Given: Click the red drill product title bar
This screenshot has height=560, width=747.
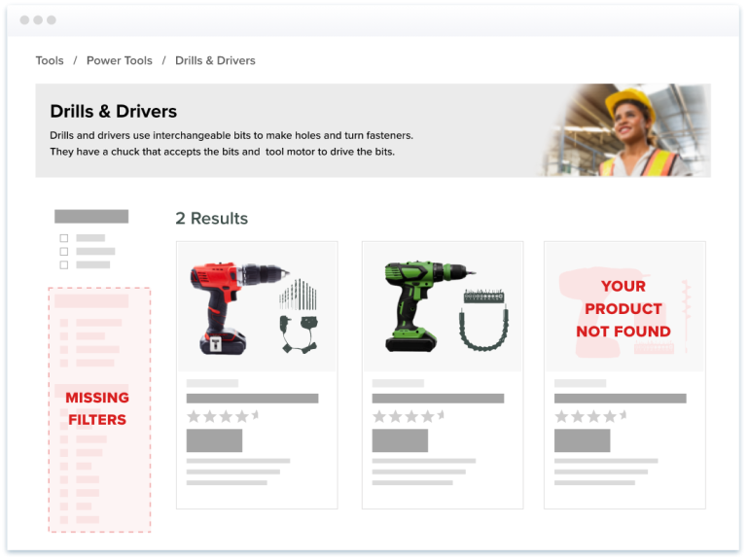Looking at the screenshot, I should point(253,399).
